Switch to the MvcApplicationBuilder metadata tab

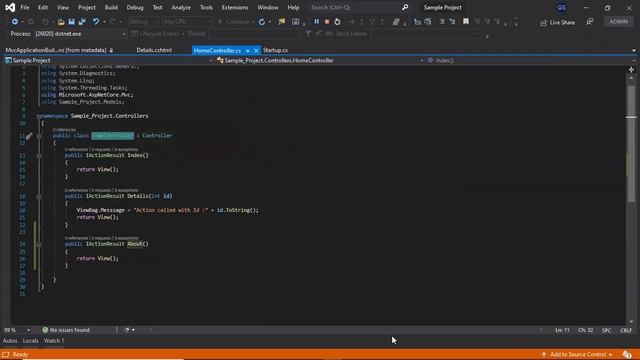(x=56, y=50)
